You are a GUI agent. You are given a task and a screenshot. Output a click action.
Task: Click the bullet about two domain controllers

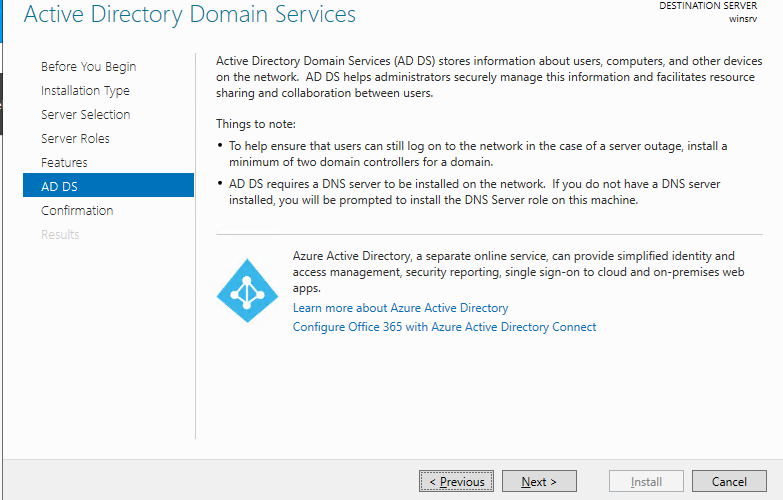coord(470,154)
